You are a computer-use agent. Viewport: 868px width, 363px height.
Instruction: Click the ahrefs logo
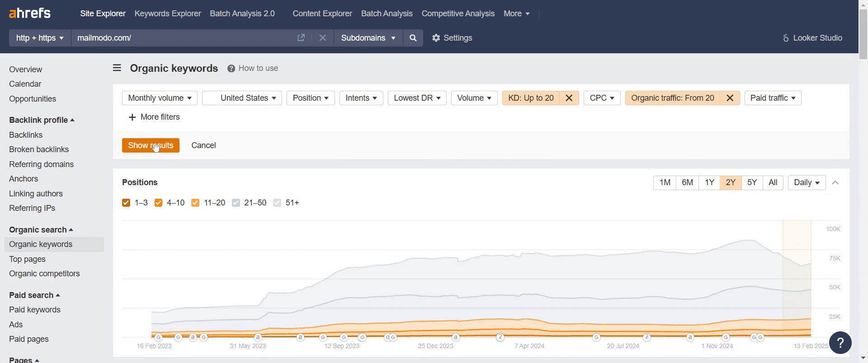[30, 13]
